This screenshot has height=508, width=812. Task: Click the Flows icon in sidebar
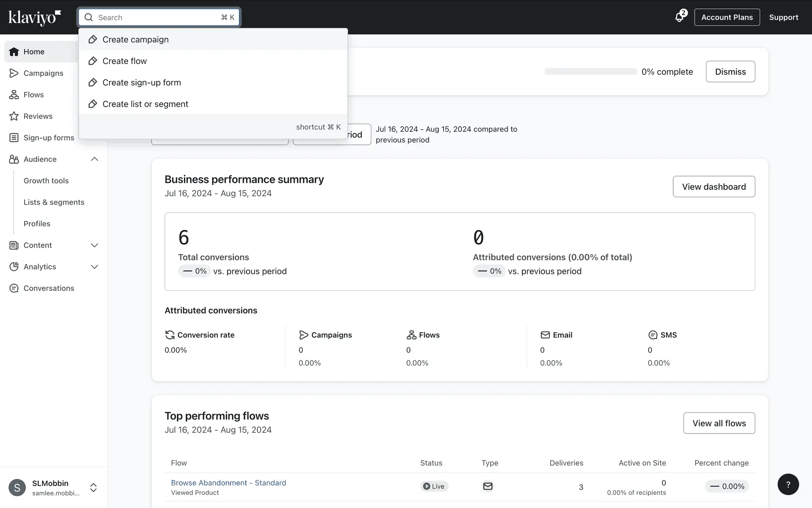coord(14,95)
